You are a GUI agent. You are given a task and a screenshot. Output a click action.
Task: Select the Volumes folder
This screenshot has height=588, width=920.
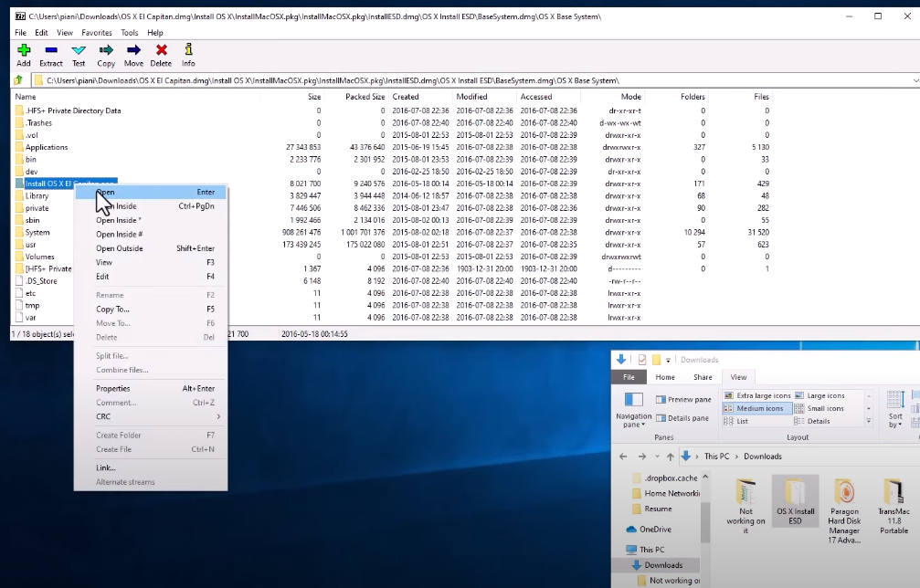(x=39, y=257)
